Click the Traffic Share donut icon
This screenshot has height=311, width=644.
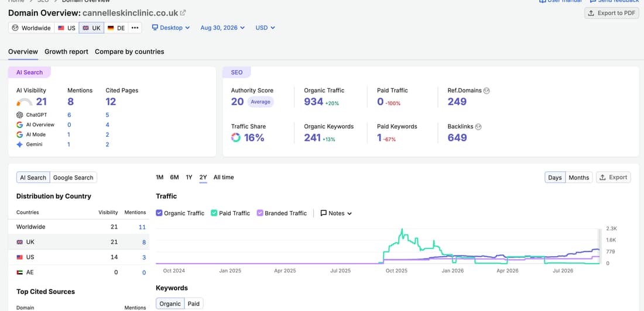coord(236,137)
